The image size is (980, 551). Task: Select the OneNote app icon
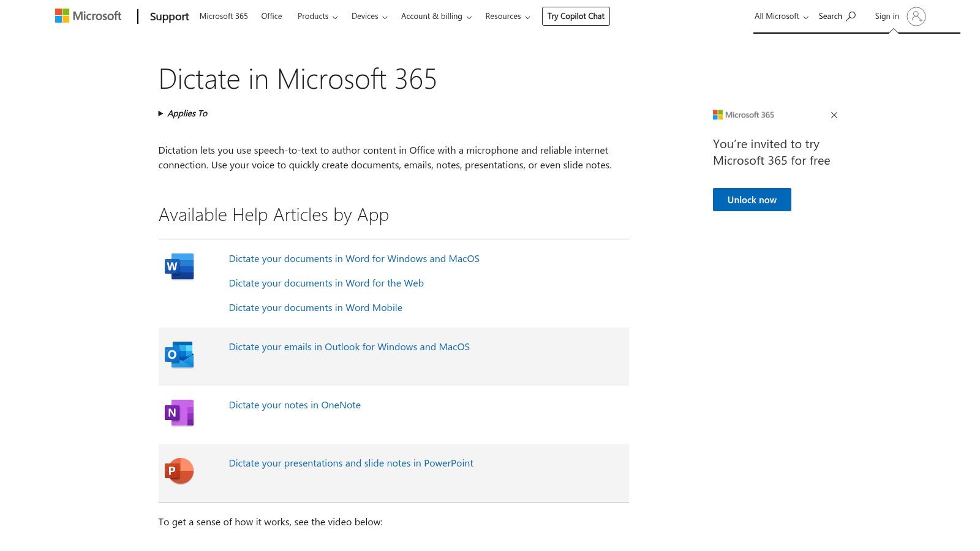point(178,412)
